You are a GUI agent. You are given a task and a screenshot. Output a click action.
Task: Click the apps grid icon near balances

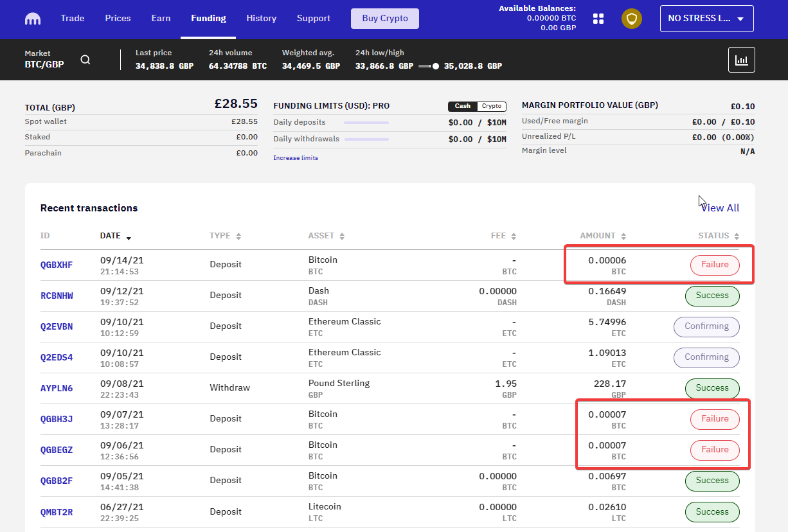[x=598, y=19]
